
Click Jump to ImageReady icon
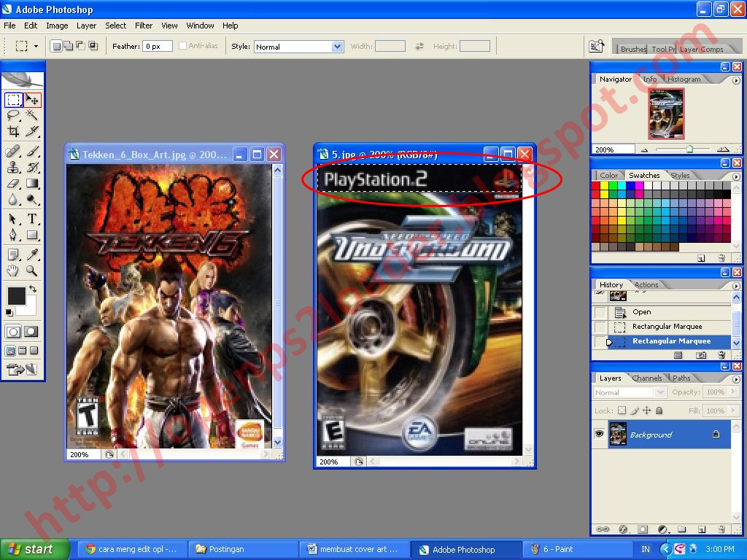point(22,369)
